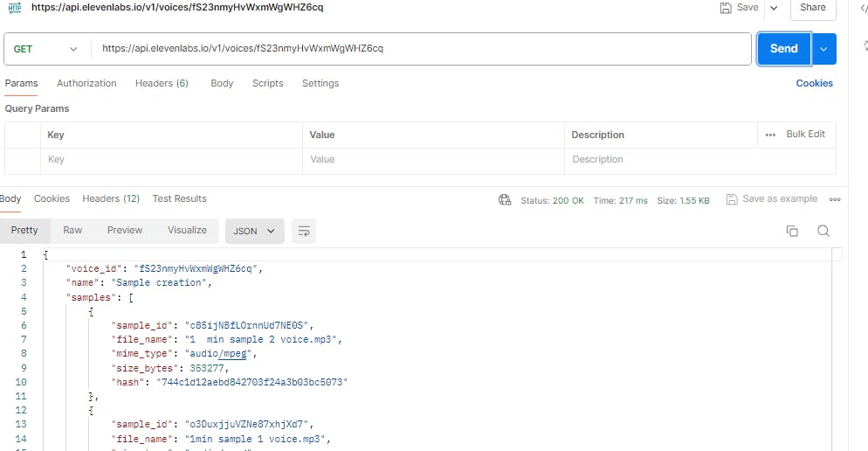Click the Share button
The width and height of the screenshot is (868, 451).
tap(812, 7)
